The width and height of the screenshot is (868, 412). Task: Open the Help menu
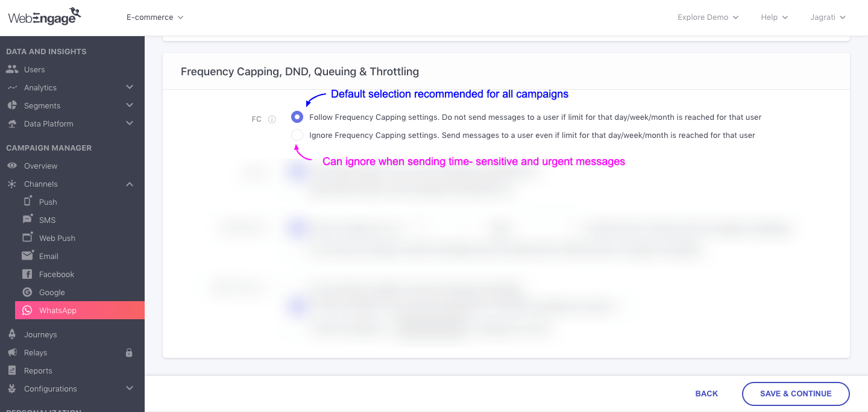tap(774, 17)
